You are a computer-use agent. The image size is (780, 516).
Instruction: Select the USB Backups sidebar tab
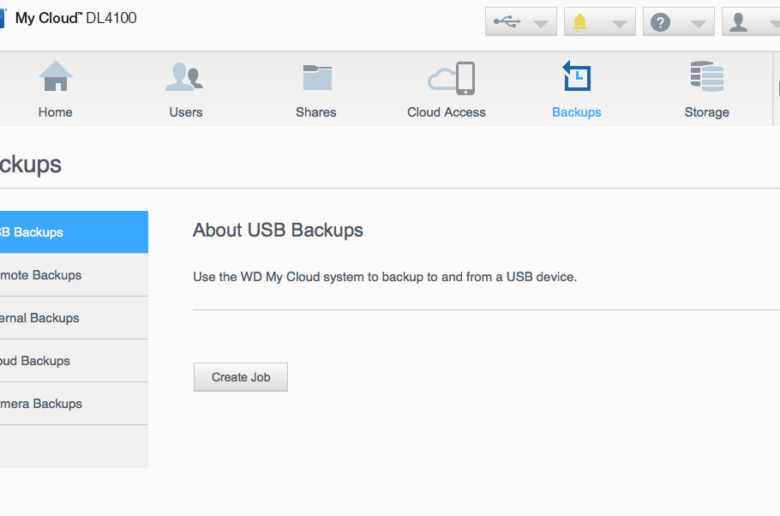click(x=74, y=232)
